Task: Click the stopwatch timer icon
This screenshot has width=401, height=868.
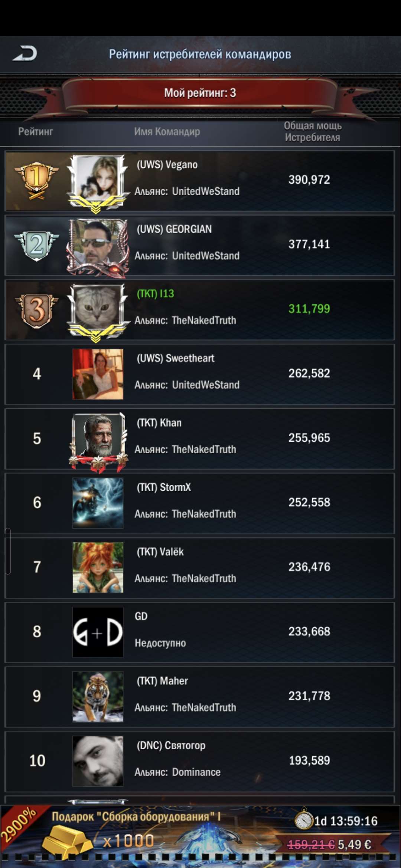Action: (x=304, y=819)
